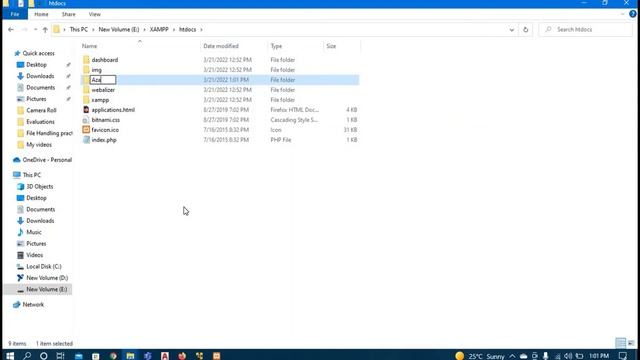This screenshot has height=360, width=640.
Task: Switch to details view layout button
Action: click(x=620, y=343)
